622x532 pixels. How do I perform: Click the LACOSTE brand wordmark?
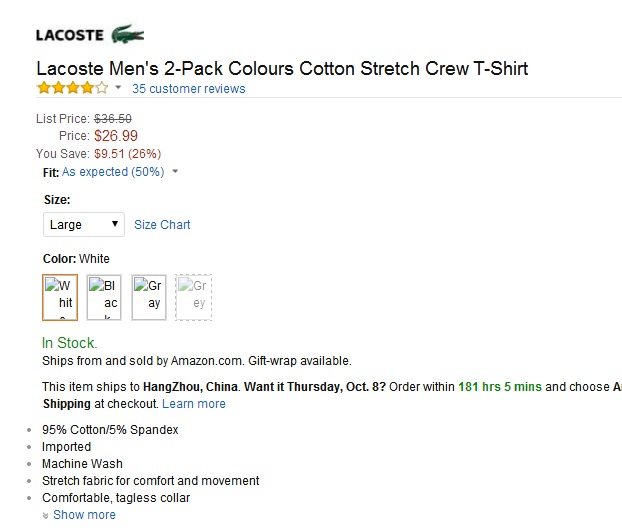coord(70,35)
